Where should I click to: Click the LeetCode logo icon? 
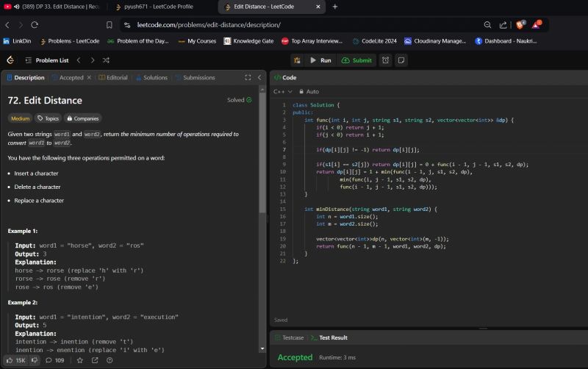(10, 60)
